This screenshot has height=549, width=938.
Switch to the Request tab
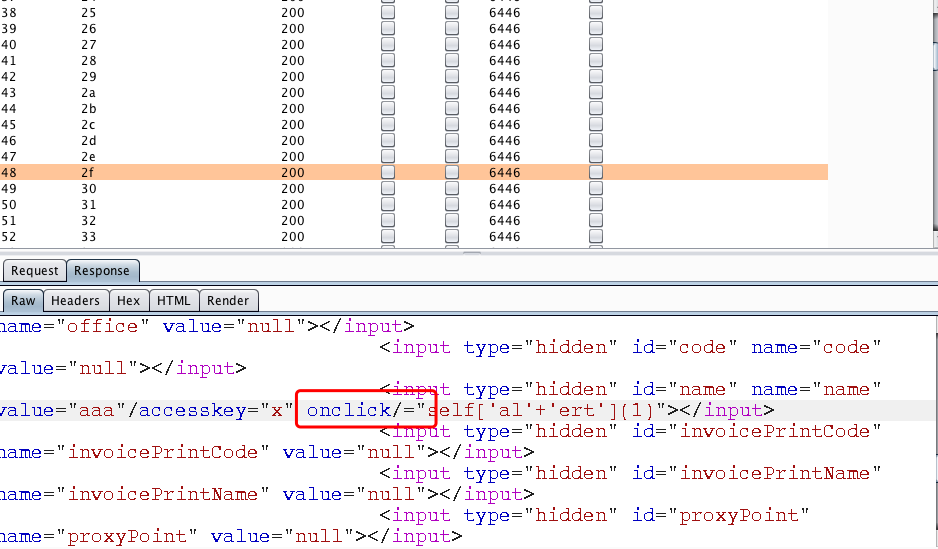34,271
